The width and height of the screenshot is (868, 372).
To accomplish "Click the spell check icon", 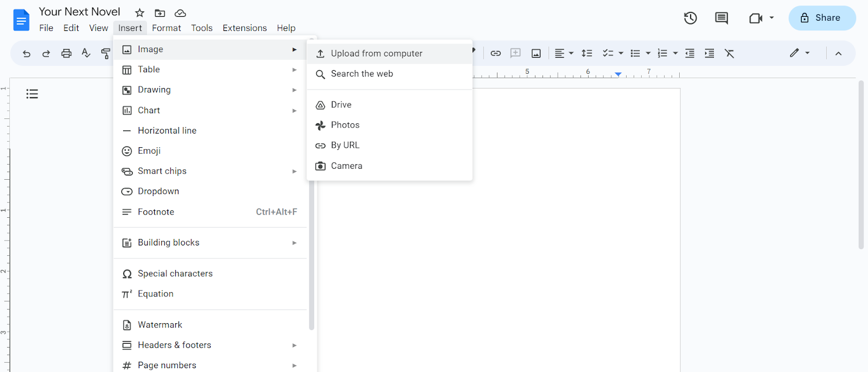I will 86,53.
